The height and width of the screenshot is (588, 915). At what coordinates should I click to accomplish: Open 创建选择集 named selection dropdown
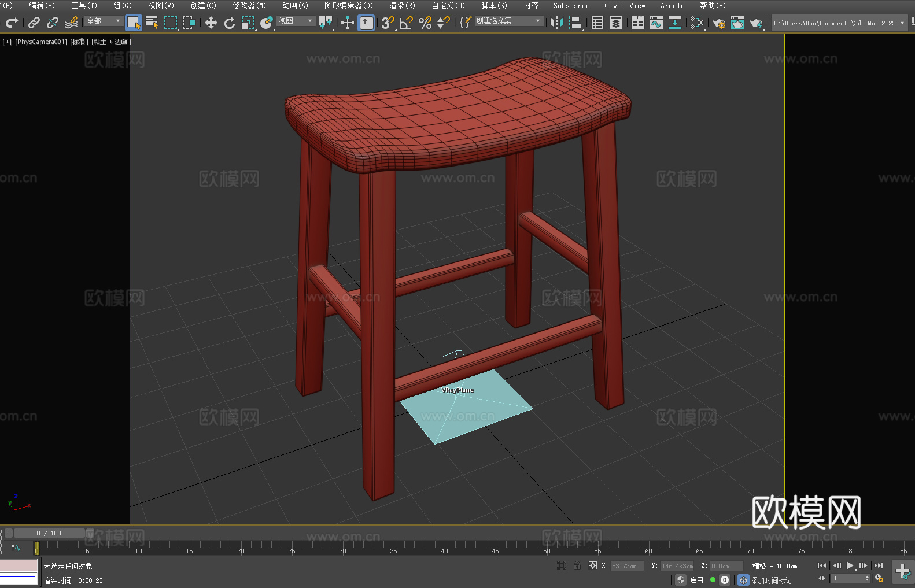click(x=509, y=21)
